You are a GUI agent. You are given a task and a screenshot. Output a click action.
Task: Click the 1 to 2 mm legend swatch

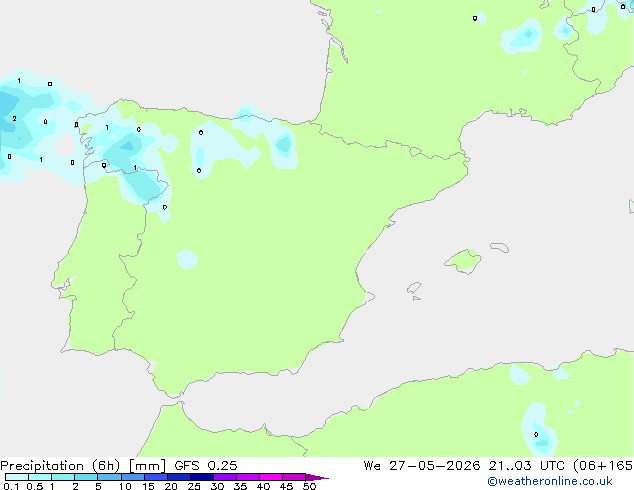tap(63, 477)
